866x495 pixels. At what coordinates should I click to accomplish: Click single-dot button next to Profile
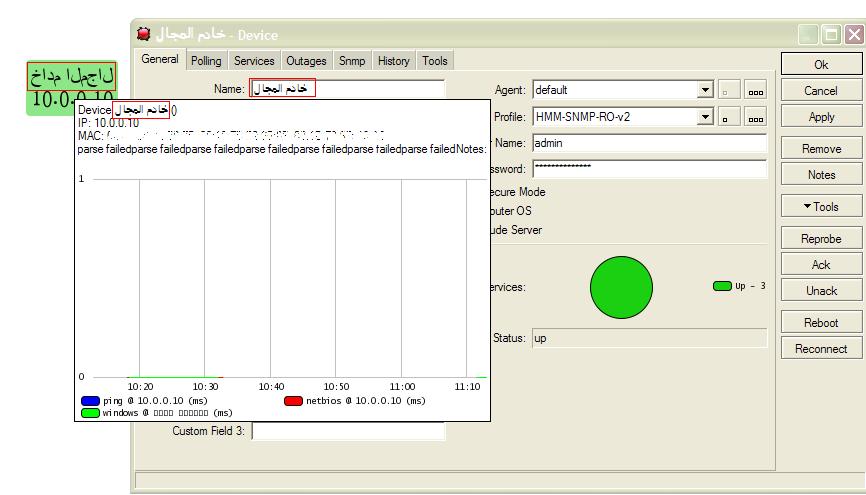click(728, 117)
